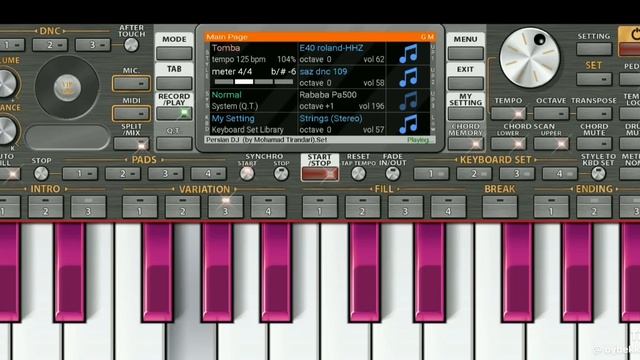Hit the red START/STOP button
Screen dimensions: 640x360
click(320, 174)
